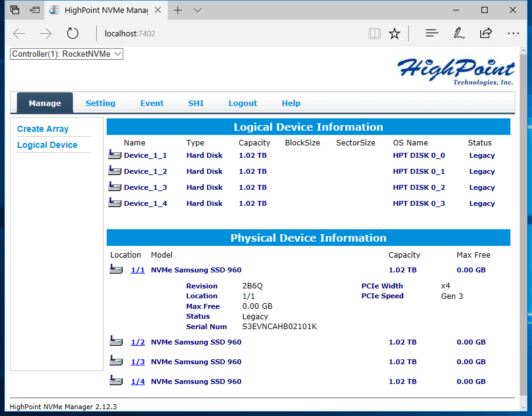The image size is (532, 416).
Task: Click the set tabs aside arrow icon
Action: pyautogui.click(x=35, y=10)
